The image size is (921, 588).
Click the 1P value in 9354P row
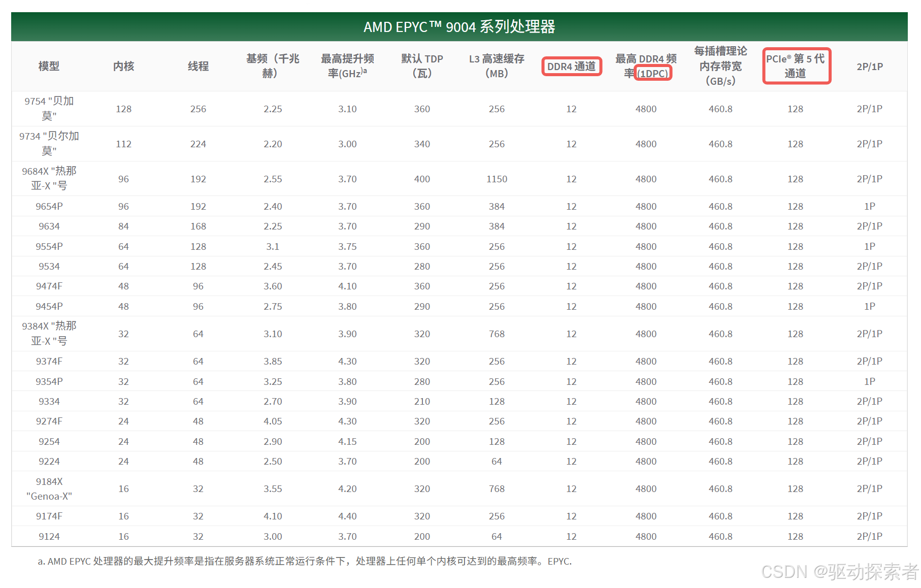click(x=870, y=381)
